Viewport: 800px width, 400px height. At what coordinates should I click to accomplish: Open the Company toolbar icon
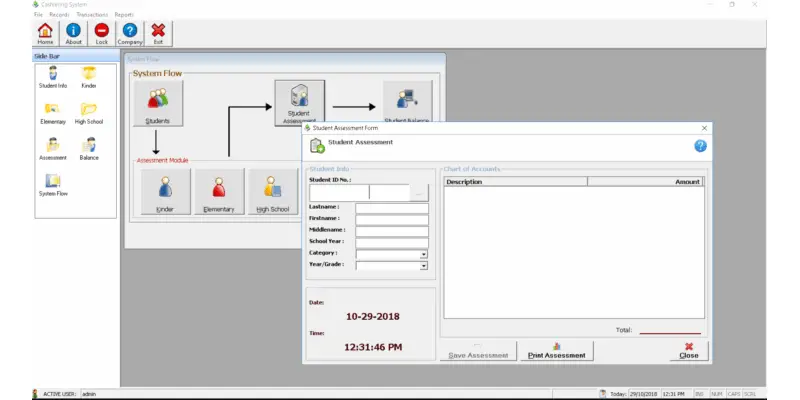(x=130, y=34)
